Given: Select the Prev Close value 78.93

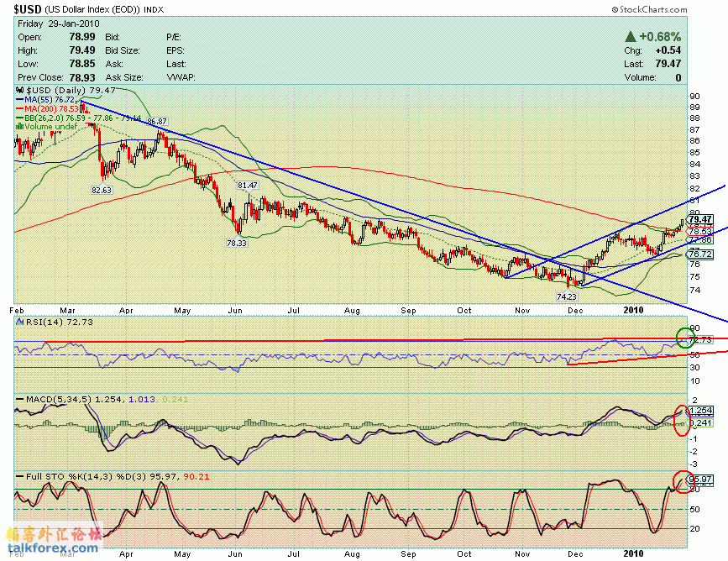Looking at the screenshot, I should click(82, 77).
